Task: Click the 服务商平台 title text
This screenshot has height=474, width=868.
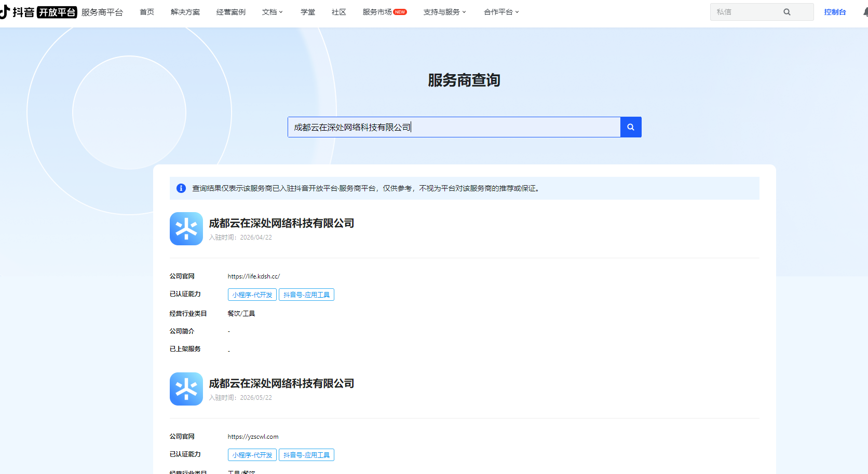Action: coord(102,12)
